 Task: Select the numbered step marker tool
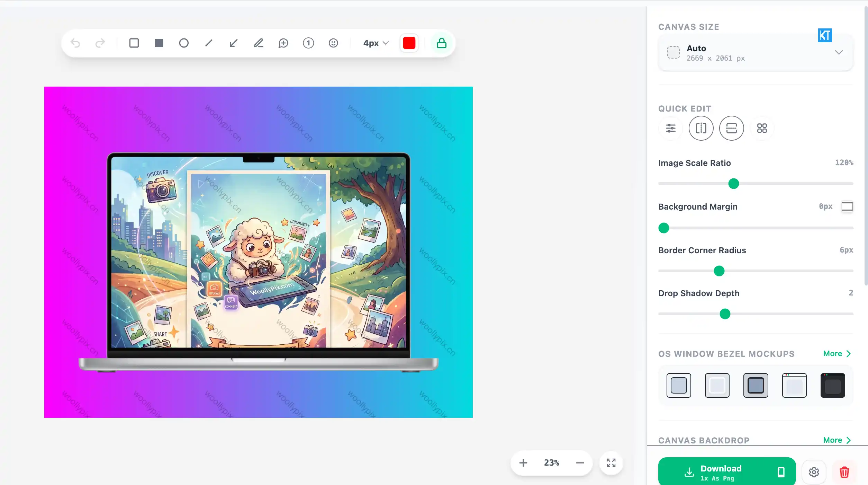[x=308, y=43]
